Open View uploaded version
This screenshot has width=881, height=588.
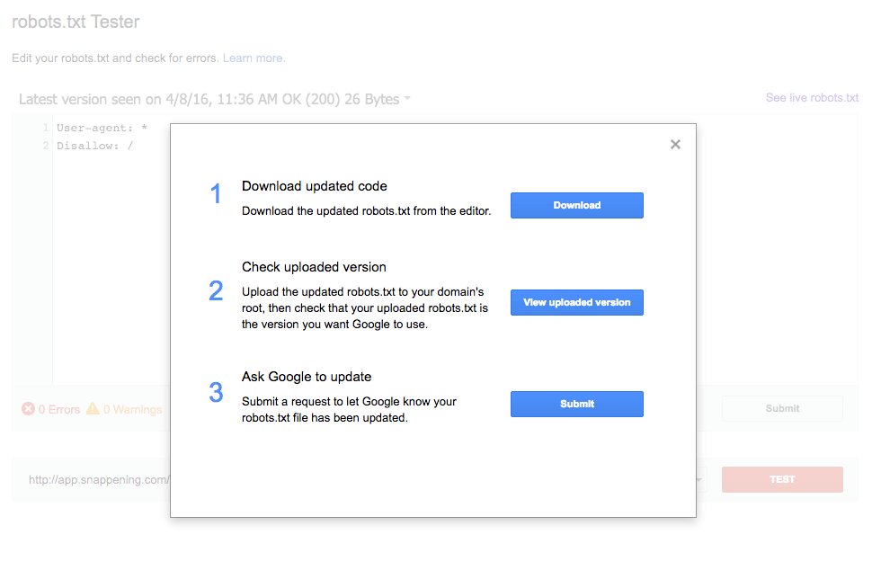point(576,302)
